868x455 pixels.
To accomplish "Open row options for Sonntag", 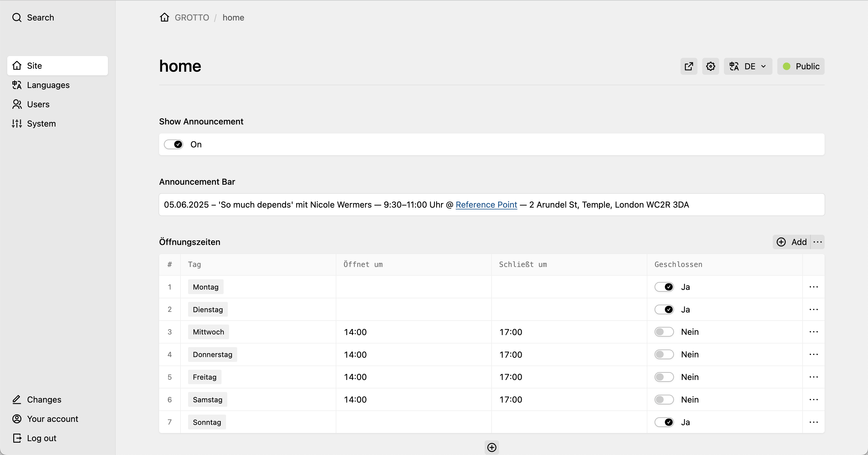I will click(x=813, y=422).
